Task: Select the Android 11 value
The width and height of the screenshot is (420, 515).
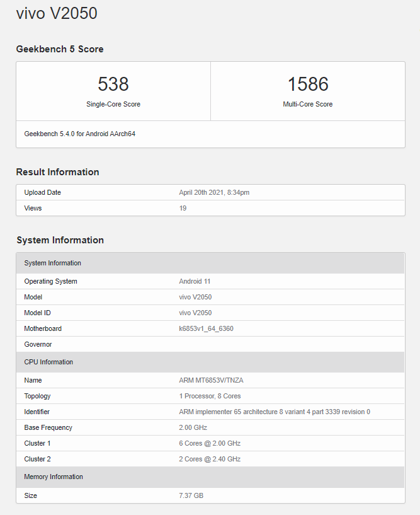Action: pos(195,282)
